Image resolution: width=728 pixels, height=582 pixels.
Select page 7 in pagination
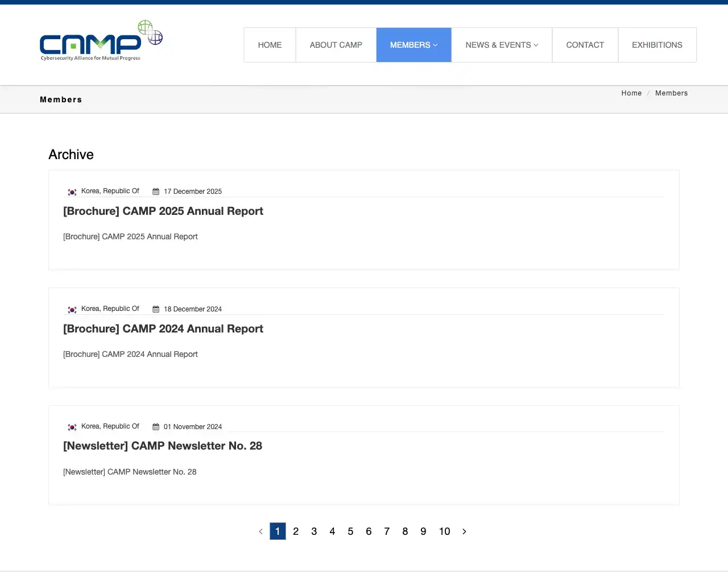387,531
